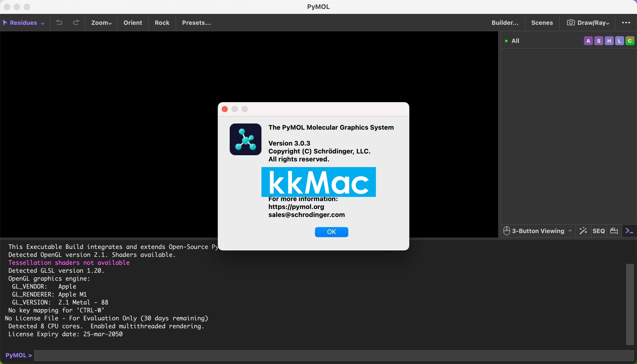Click 'Detected GLSL version 1.20.' log line
The width and height of the screenshot is (637, 364).
[56, 271]
